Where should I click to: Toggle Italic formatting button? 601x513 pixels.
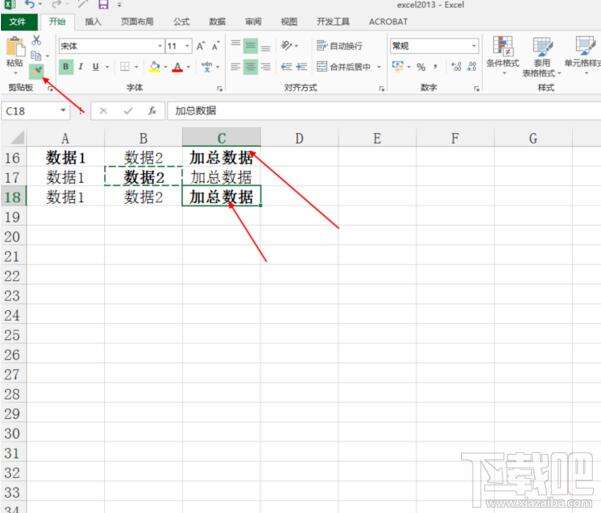coord(81,67)
